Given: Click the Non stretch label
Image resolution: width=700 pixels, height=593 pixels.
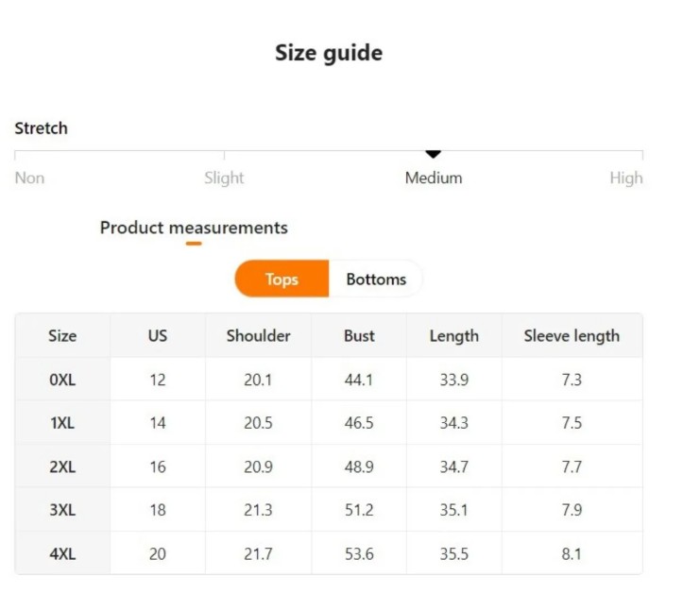Looking at the screenshot, I should [x=29, y=178].
